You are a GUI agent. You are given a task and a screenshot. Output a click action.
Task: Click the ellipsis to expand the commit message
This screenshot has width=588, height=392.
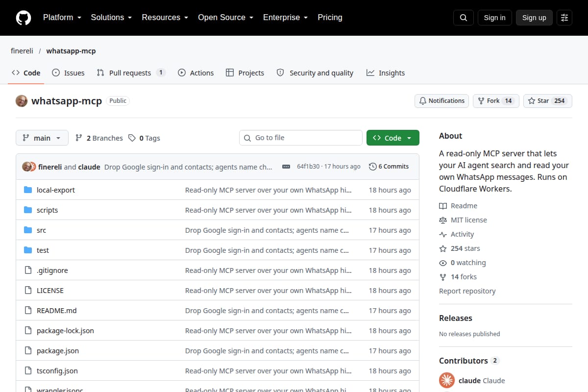286,167
